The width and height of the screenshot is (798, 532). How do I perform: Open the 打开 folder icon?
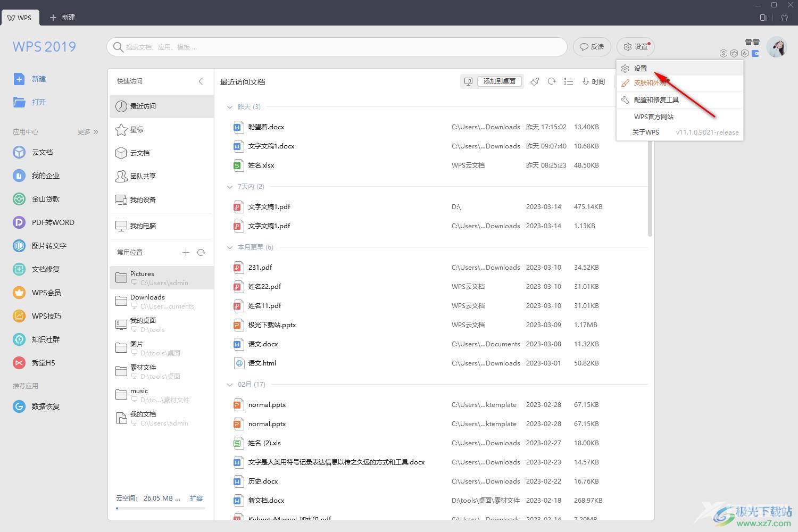(x=19, y=102)
